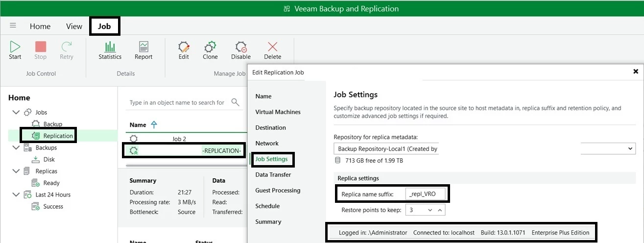Click the Start job icon
Viewport: 644px width, 243px height.
point(15,47)
